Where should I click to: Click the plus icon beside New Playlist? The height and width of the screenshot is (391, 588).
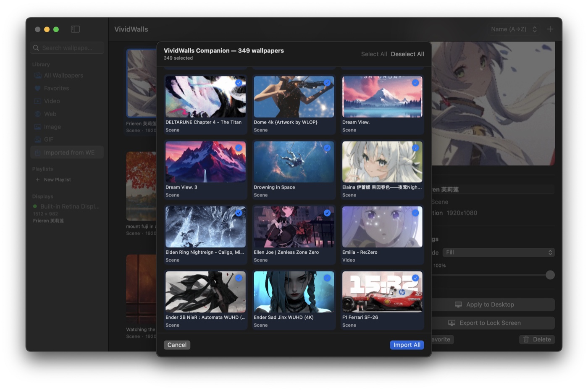click(37, 180)
